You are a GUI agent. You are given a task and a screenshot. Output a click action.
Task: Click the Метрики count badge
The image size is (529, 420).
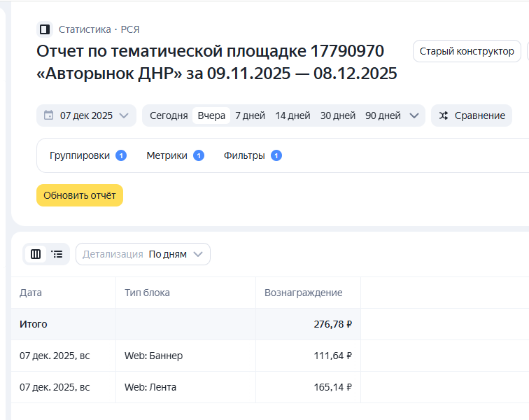[x=199, y=155]
